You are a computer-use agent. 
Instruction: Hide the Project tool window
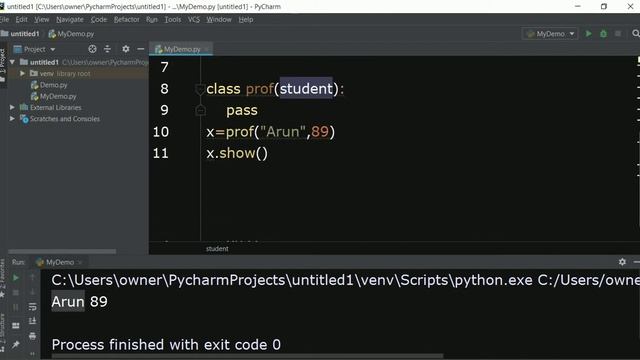pos(140,49)
